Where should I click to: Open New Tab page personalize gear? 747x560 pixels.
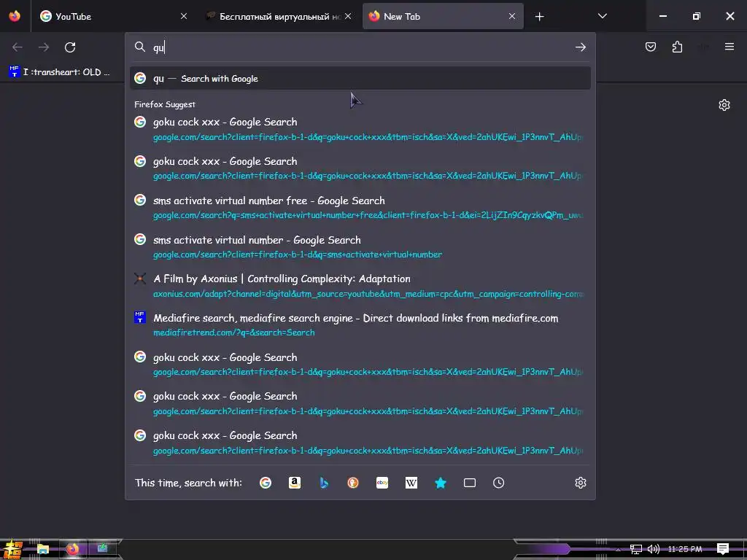(x=724, y=105)
